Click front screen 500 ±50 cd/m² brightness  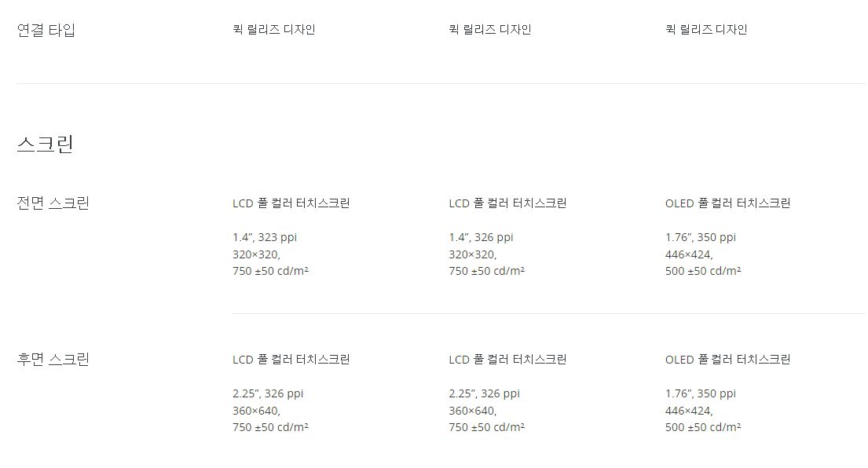703,271
